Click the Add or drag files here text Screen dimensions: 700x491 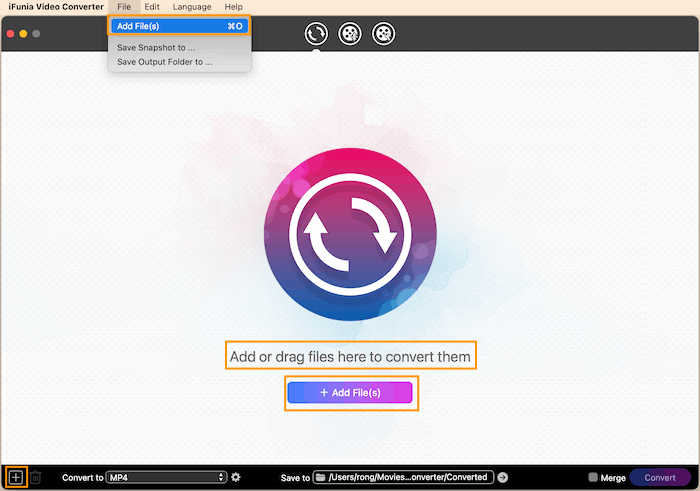click(x=350, y=356)
